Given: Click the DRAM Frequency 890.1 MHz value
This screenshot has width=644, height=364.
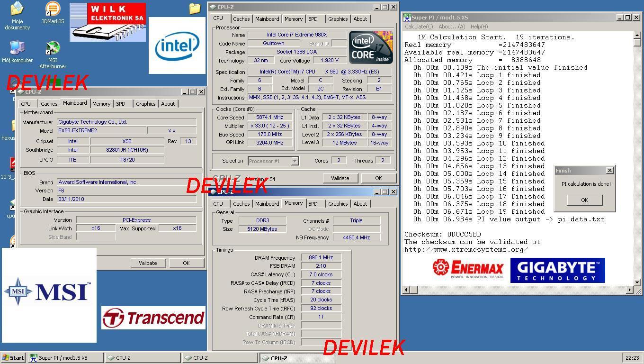Looking at the screenshot, I should [321, 258].
